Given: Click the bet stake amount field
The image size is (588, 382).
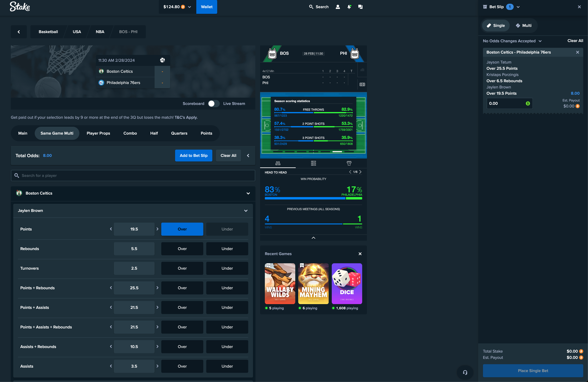Looking at the screenshot, I should [x=509, y=104].
